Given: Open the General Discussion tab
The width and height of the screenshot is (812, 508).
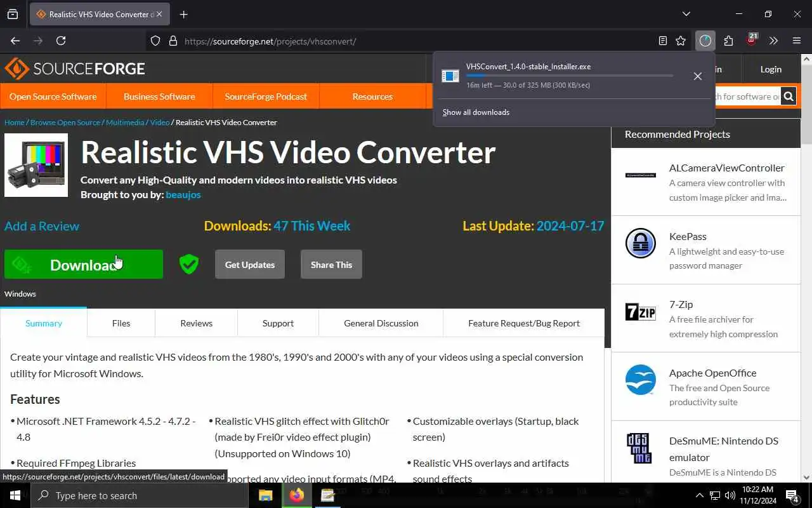Looking at the screenshot, I should coord(381,323).
